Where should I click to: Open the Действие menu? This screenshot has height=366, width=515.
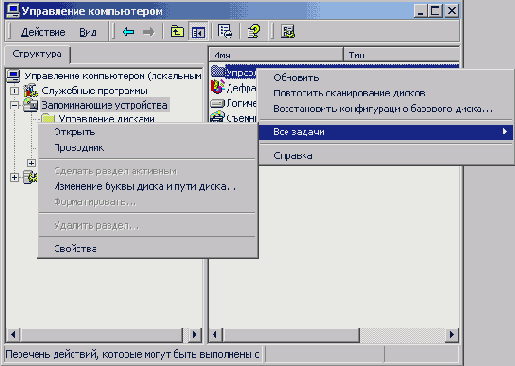click(43, 32)
